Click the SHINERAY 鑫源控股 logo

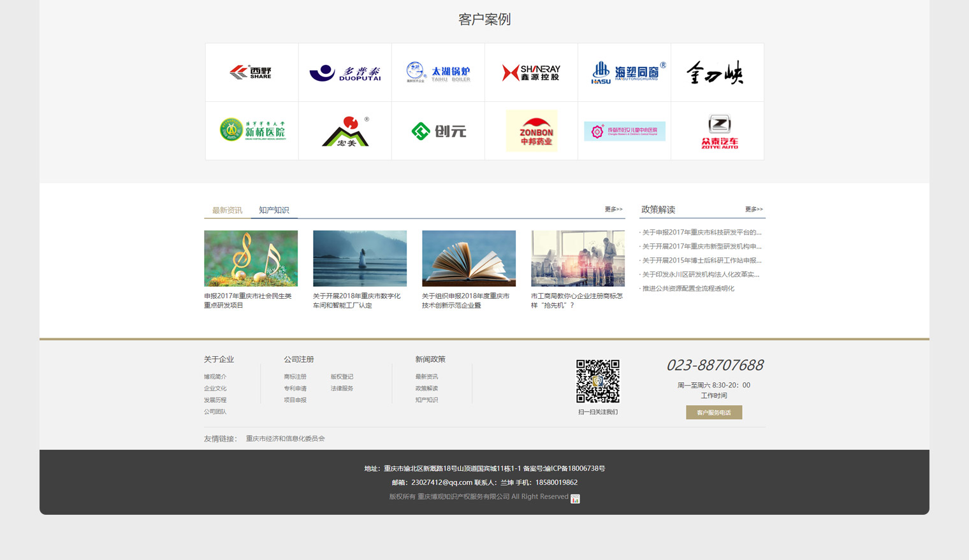pos(531,73)
